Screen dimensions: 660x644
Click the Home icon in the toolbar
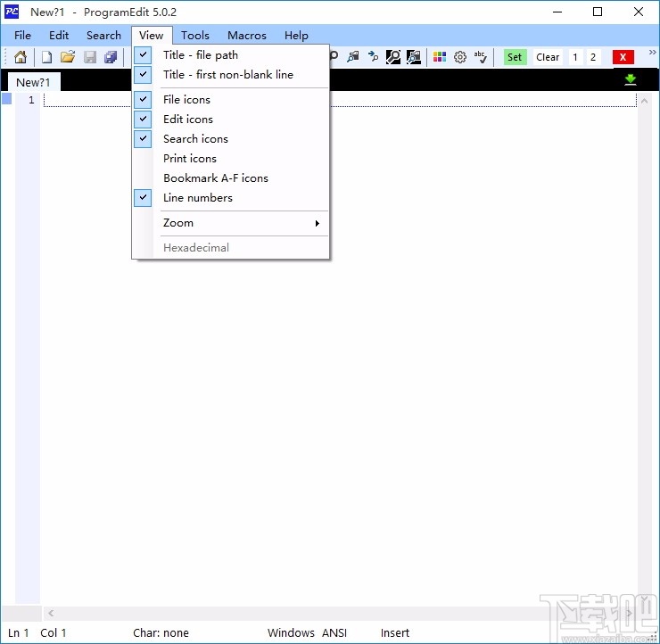click(21, 57)
